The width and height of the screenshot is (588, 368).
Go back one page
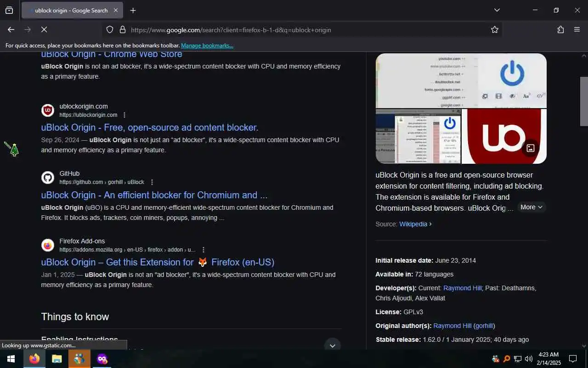(x=11, y=29)
